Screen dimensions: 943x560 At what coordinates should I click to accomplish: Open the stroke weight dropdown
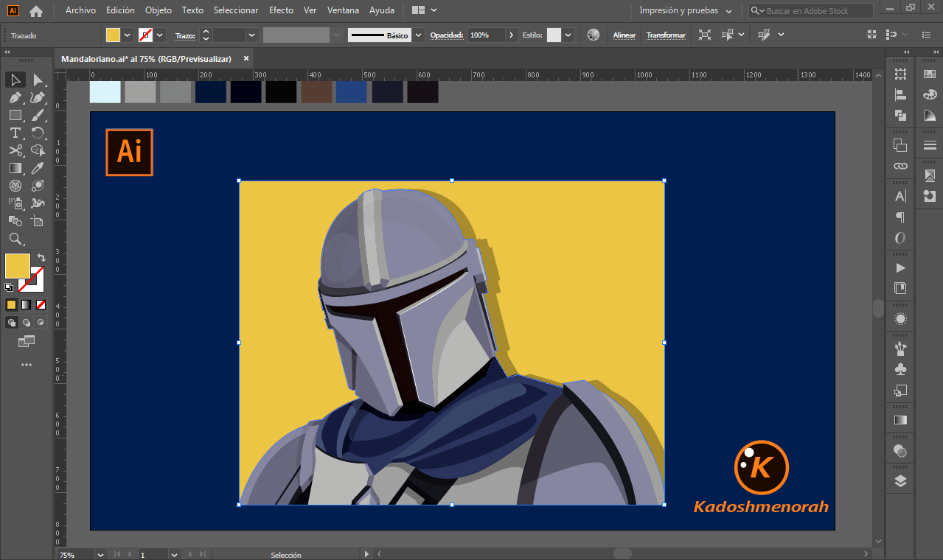[251, 35]
